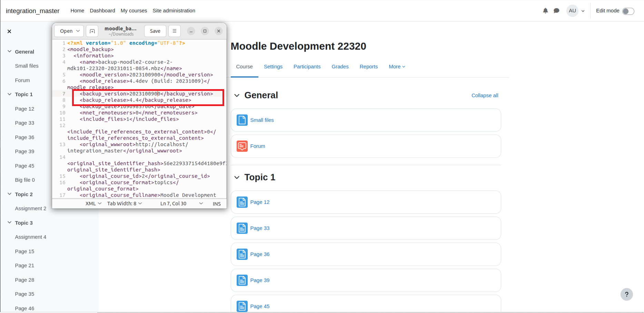Screen dimensions: 644x313
Task: Change XML syntax language in status bar
Action: pyautogui.click(x=93, y=204)
